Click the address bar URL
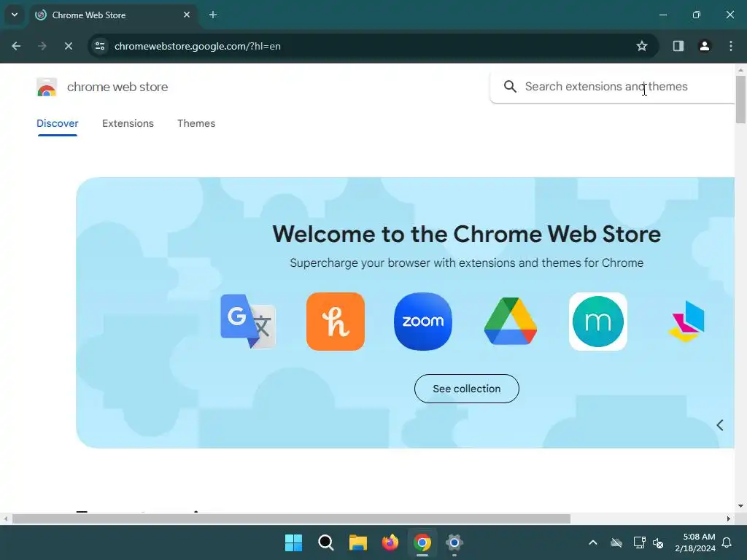This screenshot has width=747, height=560. coord(197,46)
